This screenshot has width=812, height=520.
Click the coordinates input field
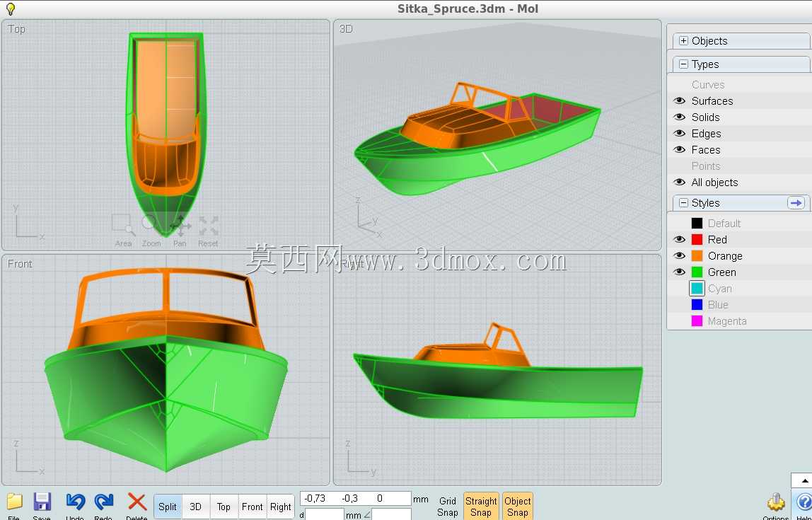355,498
